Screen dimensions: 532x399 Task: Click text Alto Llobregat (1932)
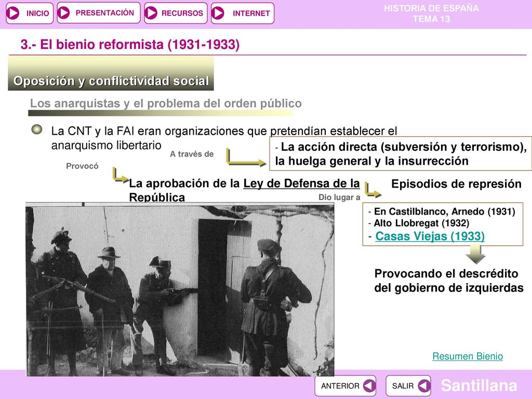tap(421, 223)
